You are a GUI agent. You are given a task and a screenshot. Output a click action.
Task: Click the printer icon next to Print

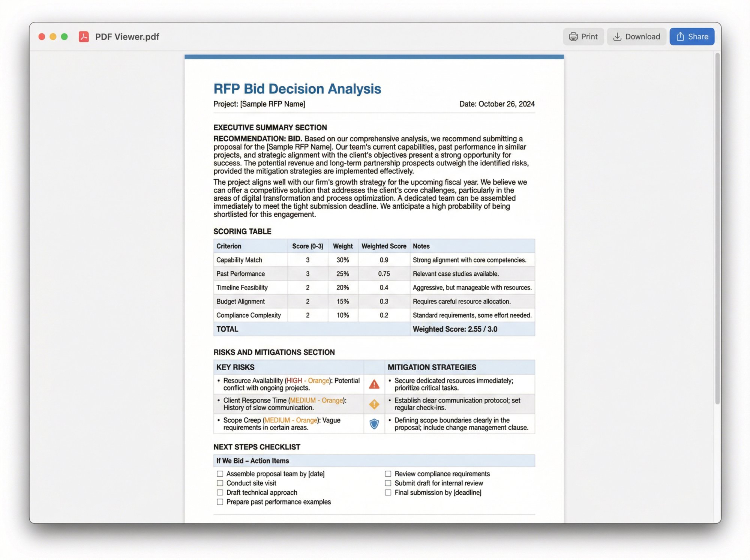(x=573, y=36)
